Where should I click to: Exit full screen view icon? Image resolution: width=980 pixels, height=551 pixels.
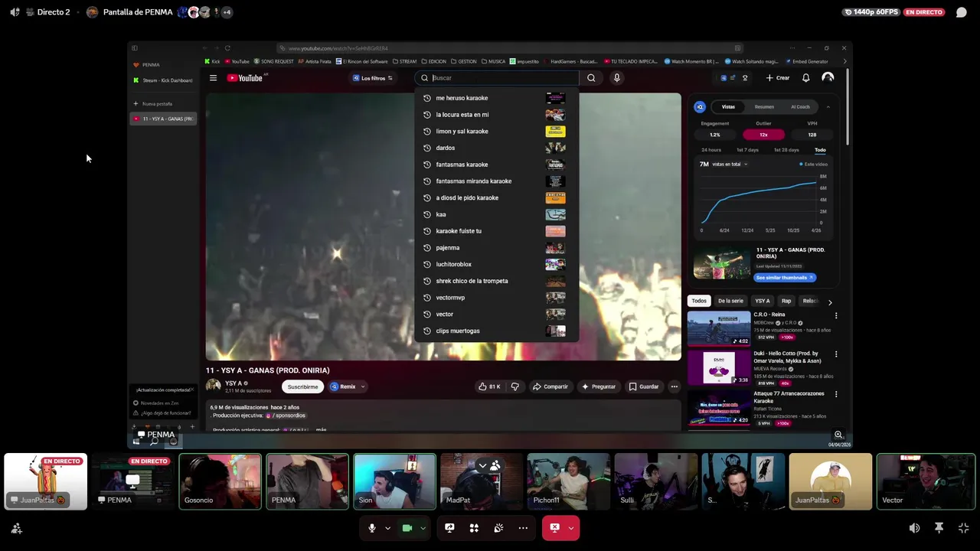pyautogui.click(x=963, y=528)
